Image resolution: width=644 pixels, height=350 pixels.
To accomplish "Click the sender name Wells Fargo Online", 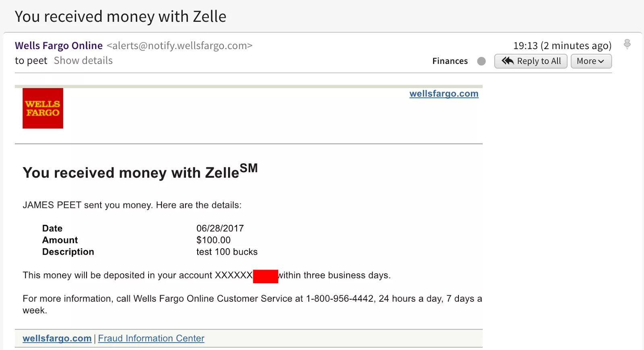I will pos(59,45).
